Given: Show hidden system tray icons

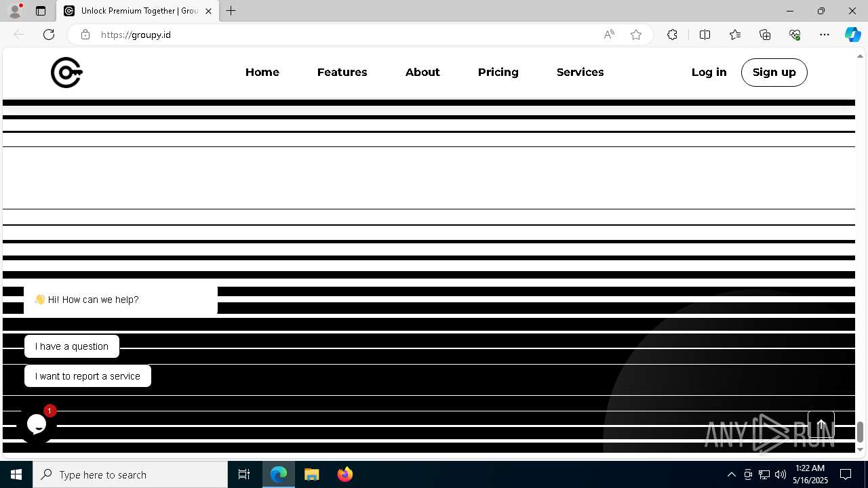Looking at the screenshot, I should (x=732, y=474).
